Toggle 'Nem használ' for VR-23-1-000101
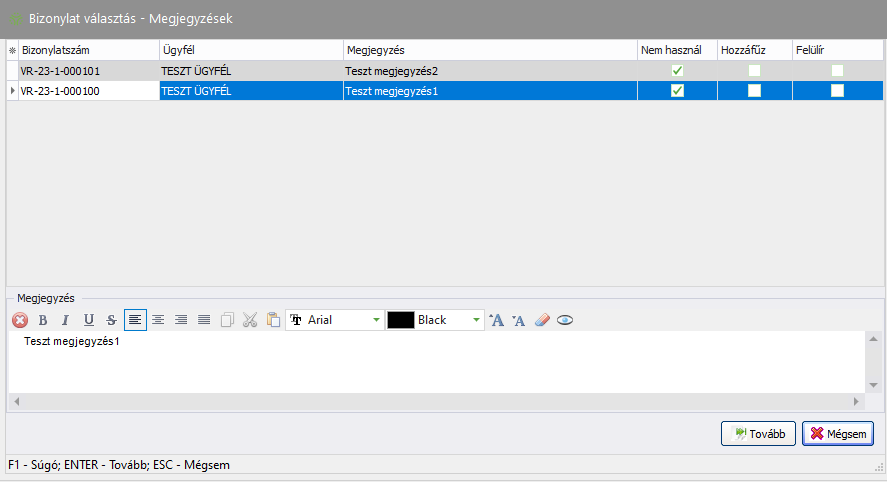 coord(677,71)
